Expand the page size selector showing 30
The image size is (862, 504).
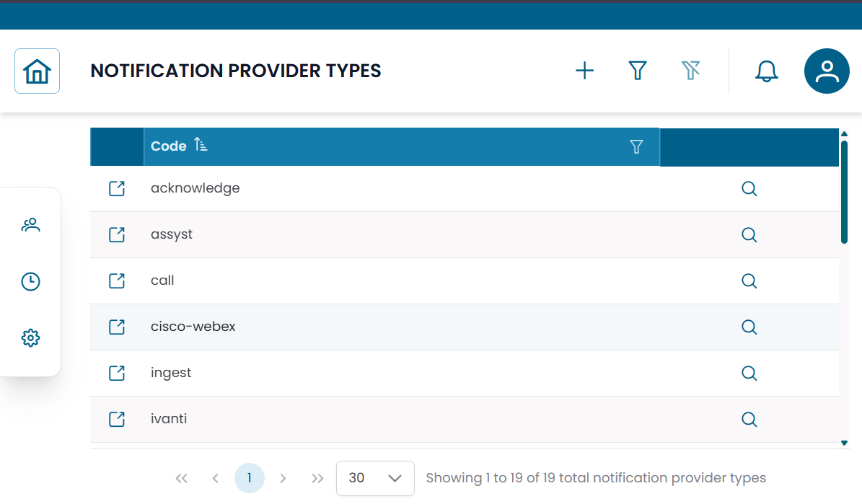pos(375,478)
